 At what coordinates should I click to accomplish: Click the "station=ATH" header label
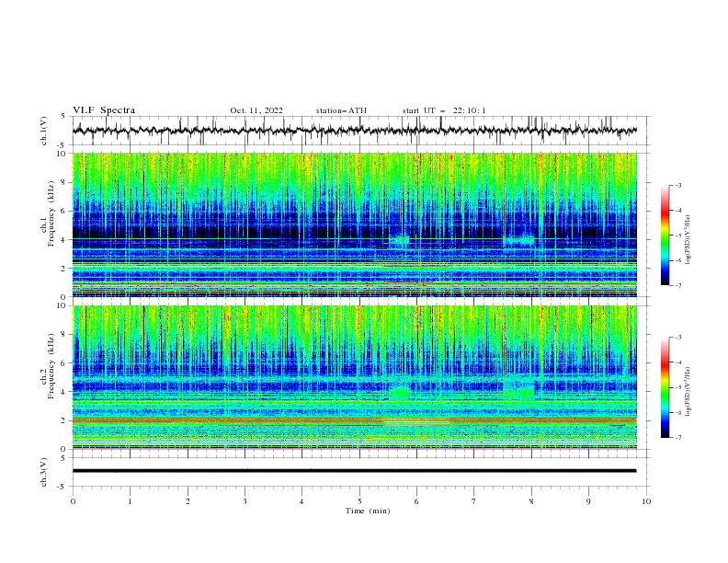[341, 110]
